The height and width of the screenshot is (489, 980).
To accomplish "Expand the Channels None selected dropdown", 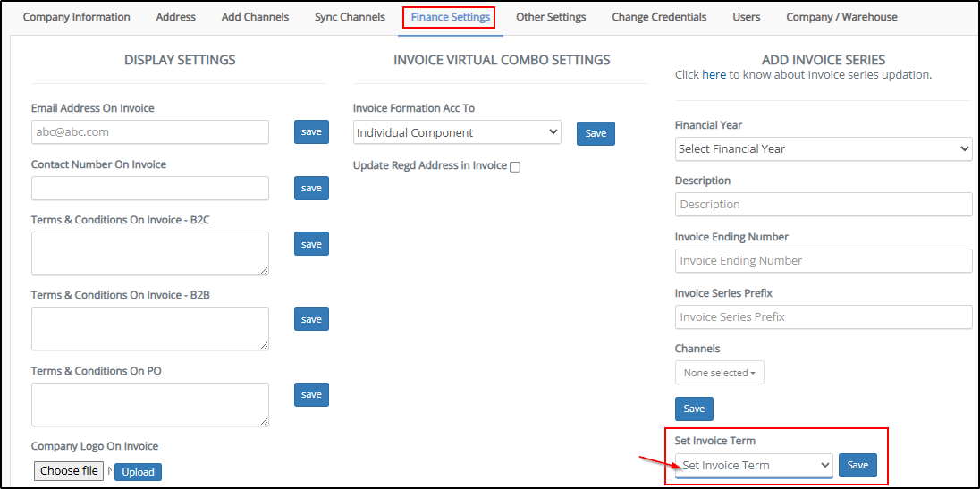I will pos(719,373).
